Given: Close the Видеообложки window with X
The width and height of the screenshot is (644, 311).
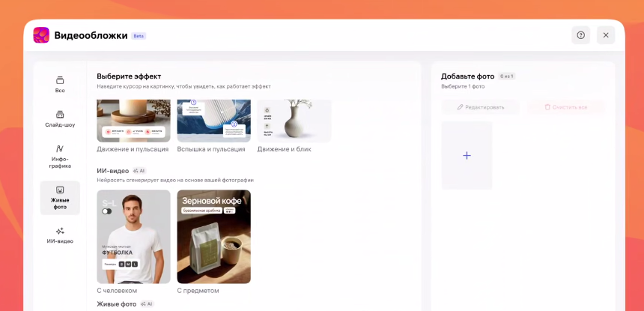Looking at the screenshot, I should coord(606,35).
